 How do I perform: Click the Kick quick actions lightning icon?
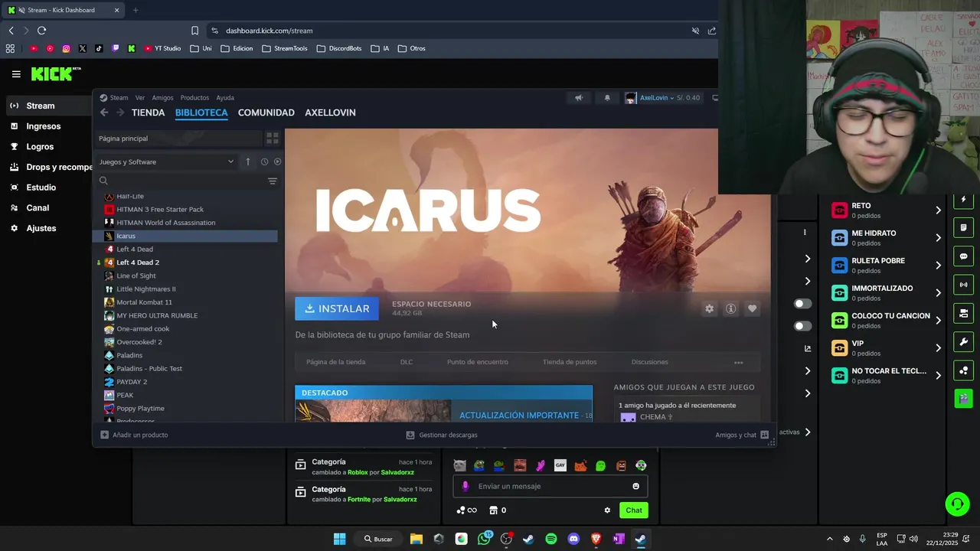point(964,200)
